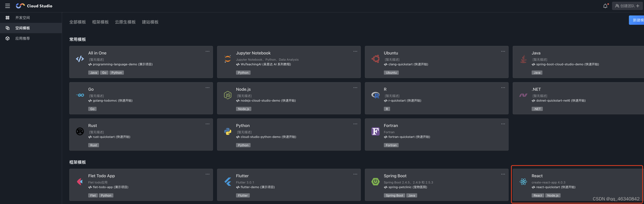Viewport: 644px width, 204px height.
Task: Open the golang-todomvc project link
Action: [x=110, y=101]
